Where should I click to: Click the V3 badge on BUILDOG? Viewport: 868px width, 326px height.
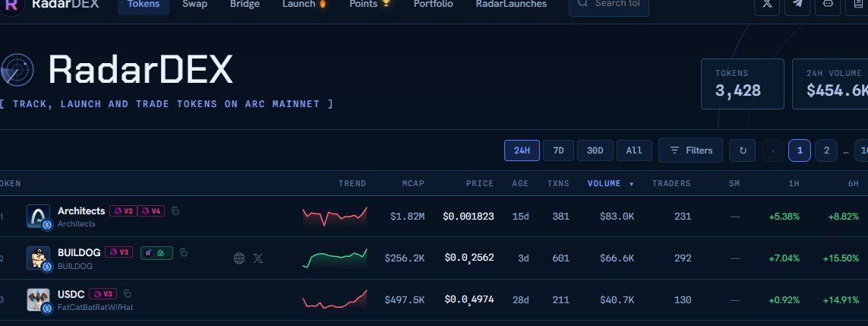point(118,252)
